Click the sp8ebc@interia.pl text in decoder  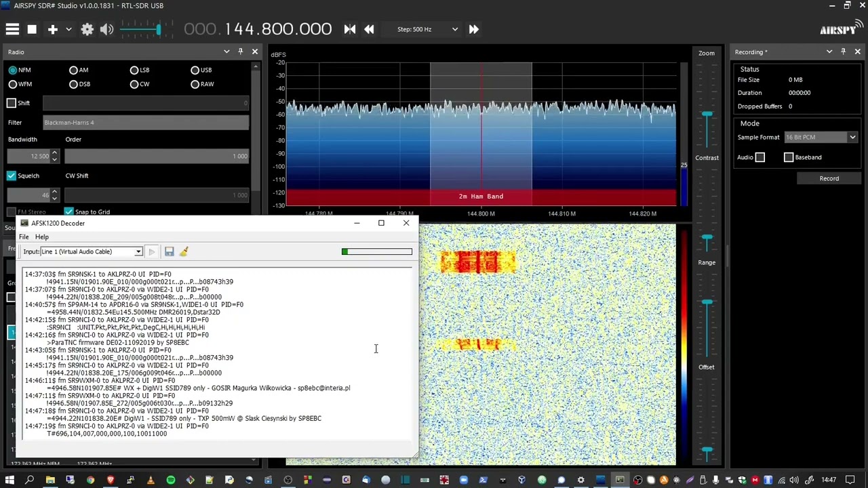(324, 388)
